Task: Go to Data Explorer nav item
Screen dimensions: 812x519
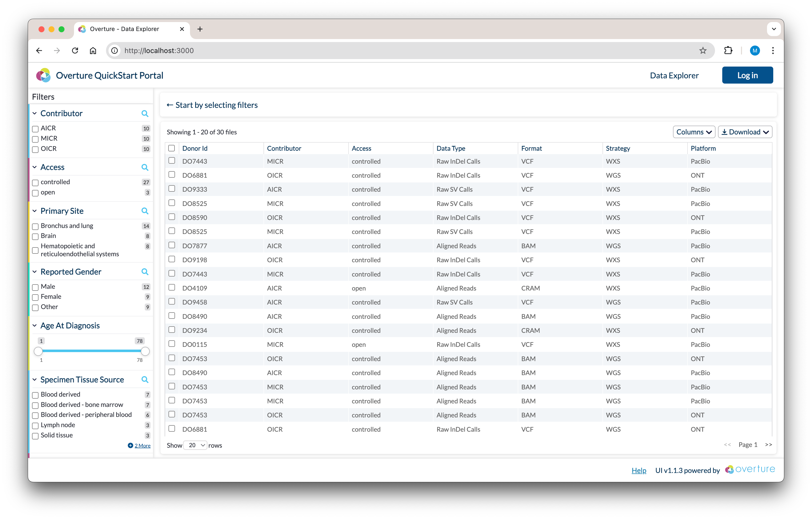Action: click(674, 76)
